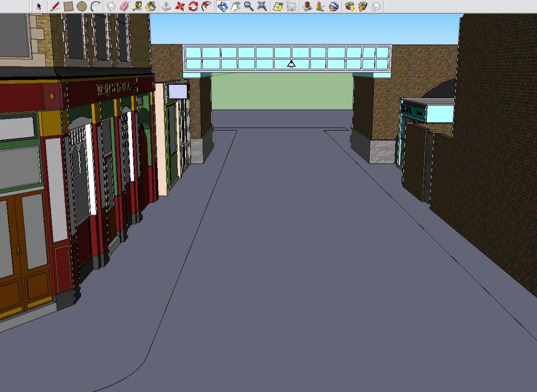Select the Zoom magnifier tool

click(249, 6)
